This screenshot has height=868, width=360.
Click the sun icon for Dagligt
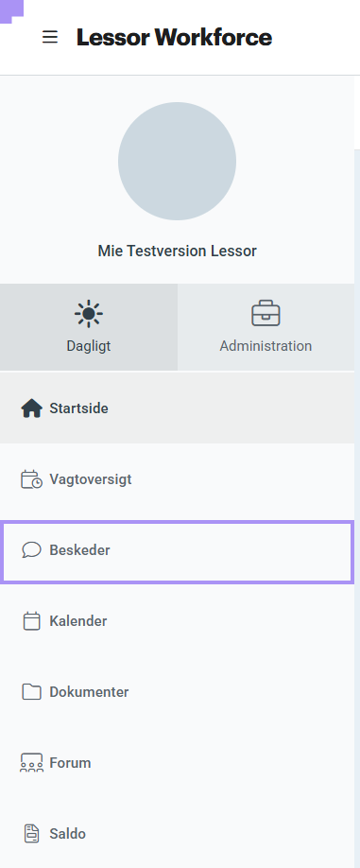(x=89, y=314)
